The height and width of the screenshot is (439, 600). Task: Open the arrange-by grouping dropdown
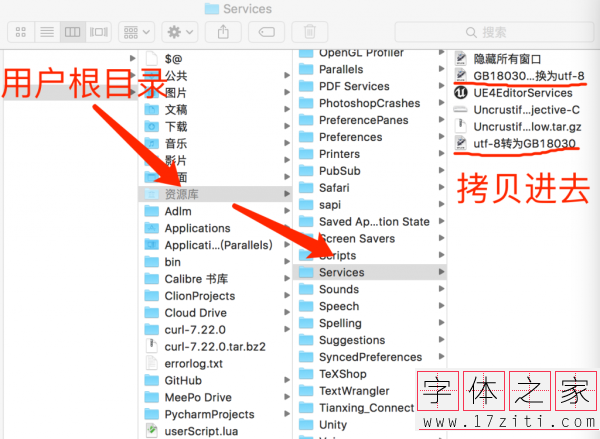click(136, 32)
